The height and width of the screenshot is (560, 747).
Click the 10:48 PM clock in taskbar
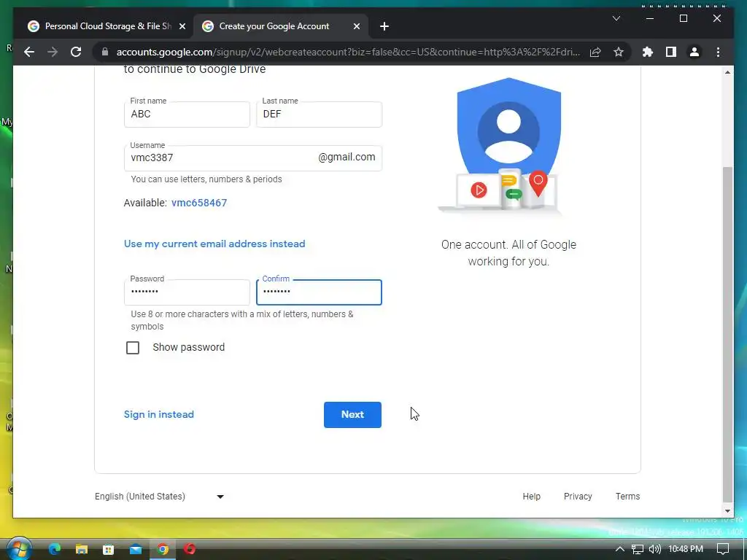(x=686, y=549)
